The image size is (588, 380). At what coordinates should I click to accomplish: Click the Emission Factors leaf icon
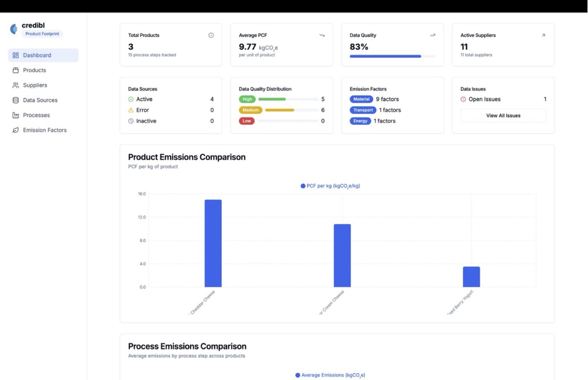tap(15, 130)
